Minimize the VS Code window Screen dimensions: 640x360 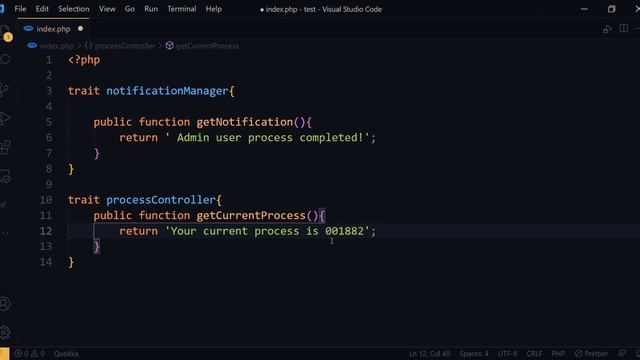[584, 9]
